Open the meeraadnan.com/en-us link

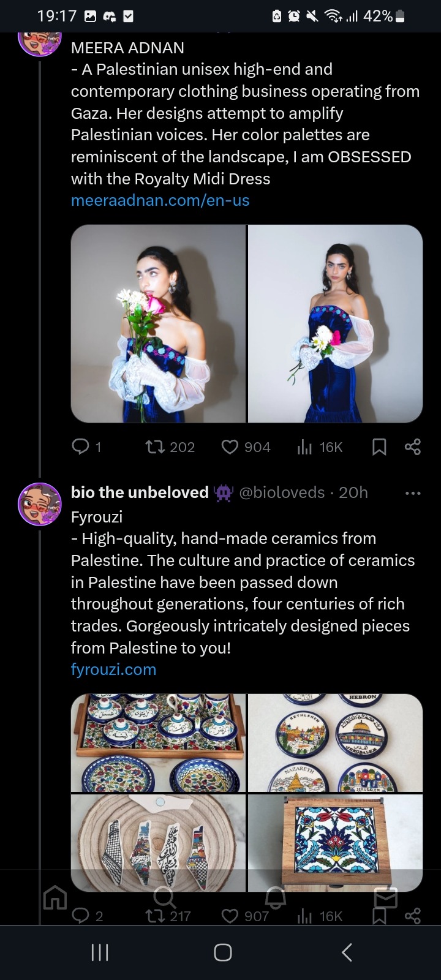pyautogui.click(x=160, y=200)
